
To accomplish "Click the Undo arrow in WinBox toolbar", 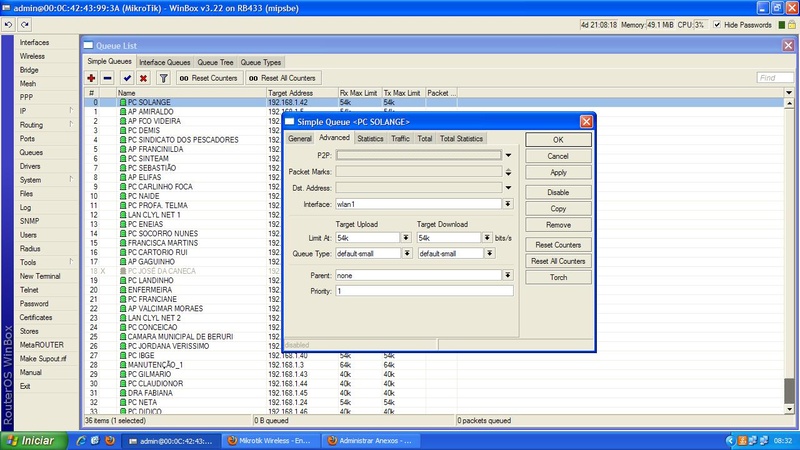I will 10,24.
